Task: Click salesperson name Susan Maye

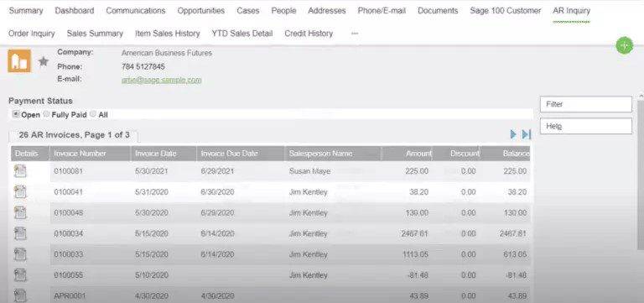Action: point(309,171)
